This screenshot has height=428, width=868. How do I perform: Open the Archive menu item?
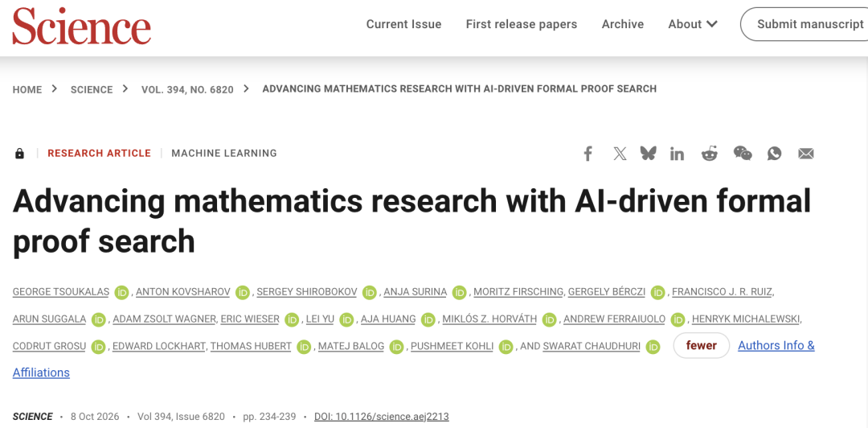pyautogui.click(x=623, y=24)
